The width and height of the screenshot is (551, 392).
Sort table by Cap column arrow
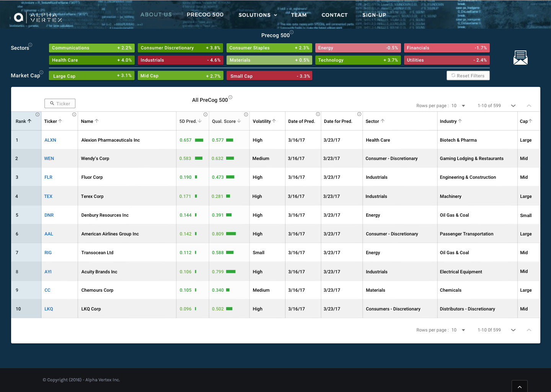tap(530, 121)
